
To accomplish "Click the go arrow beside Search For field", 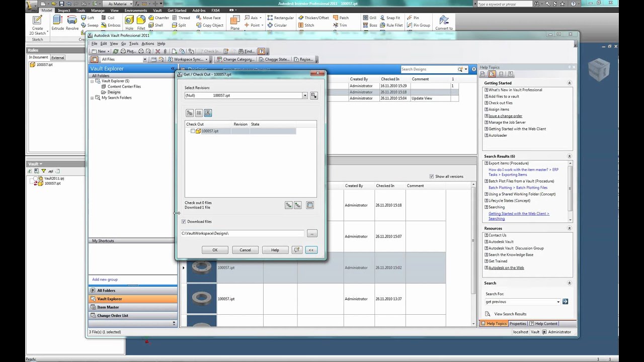I will click(x=565, y=302).
